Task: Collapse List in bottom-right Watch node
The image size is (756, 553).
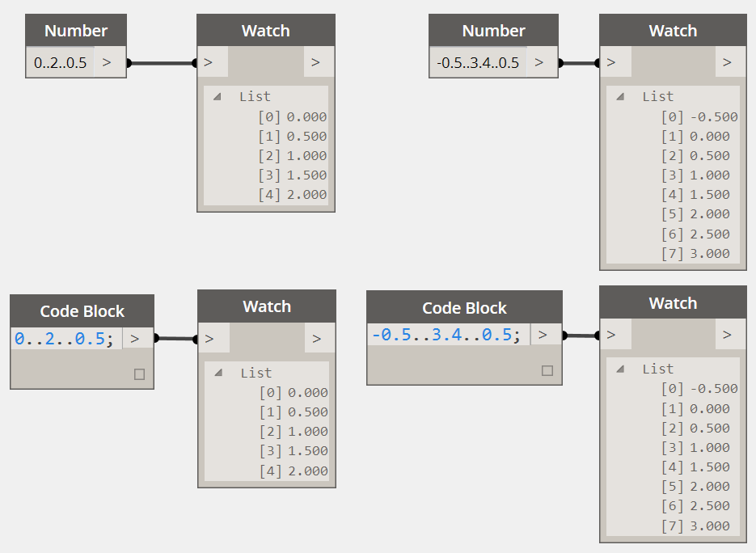Action: pos(620,369)
